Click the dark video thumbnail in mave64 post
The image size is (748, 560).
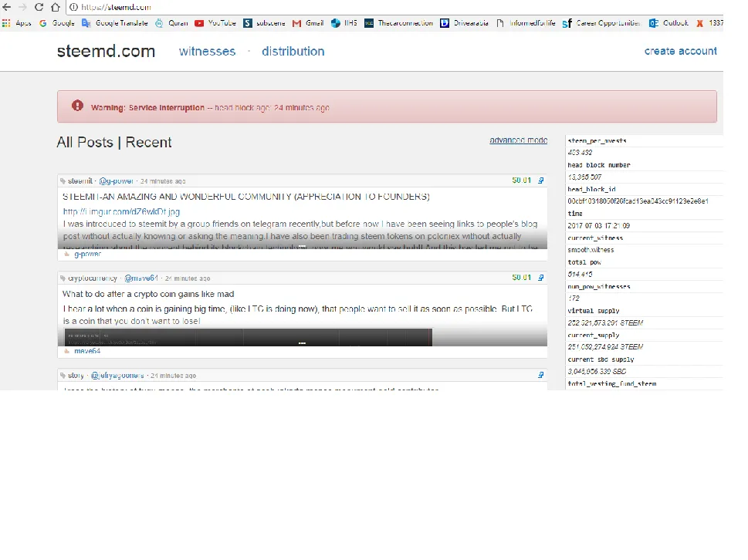[248, 337]
